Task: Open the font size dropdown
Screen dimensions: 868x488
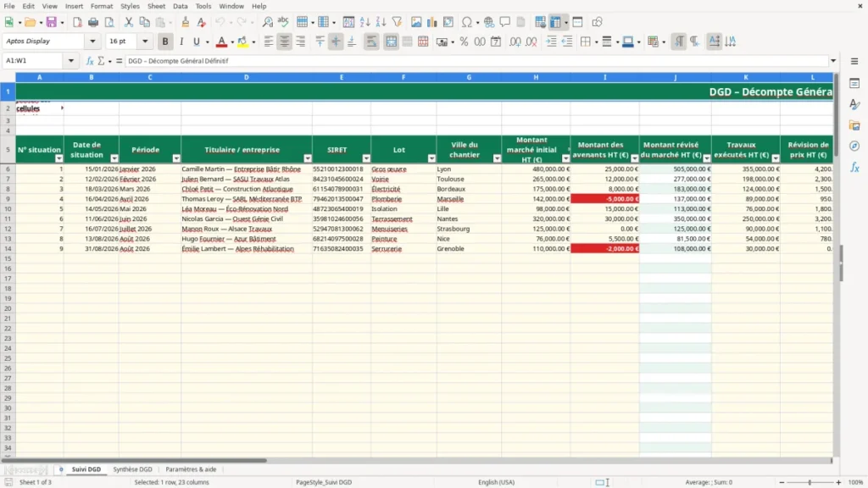Action: [145, 41]
